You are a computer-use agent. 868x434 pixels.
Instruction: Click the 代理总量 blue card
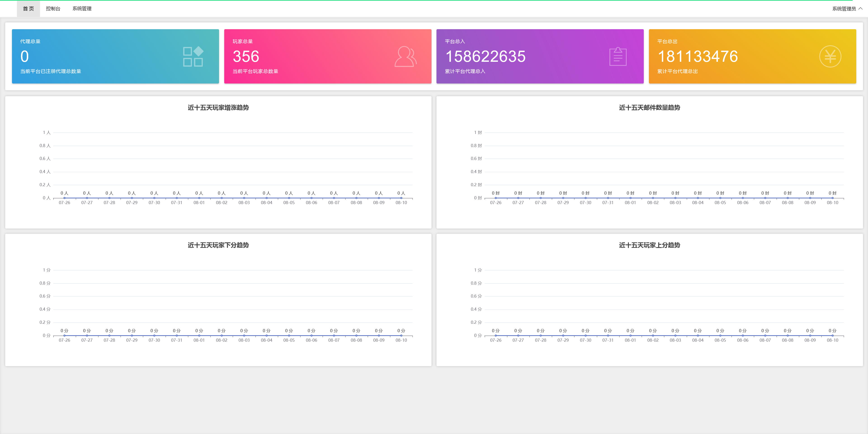[115, 56]
